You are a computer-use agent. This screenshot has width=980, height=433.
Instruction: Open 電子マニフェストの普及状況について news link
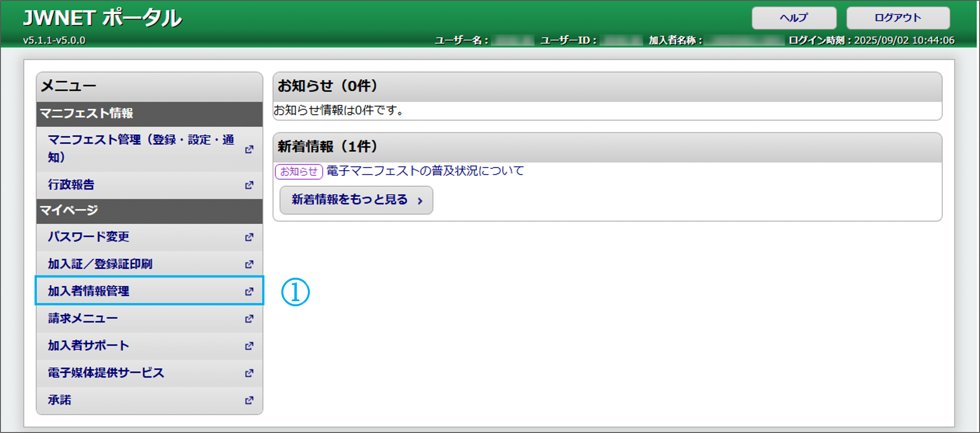425,171
